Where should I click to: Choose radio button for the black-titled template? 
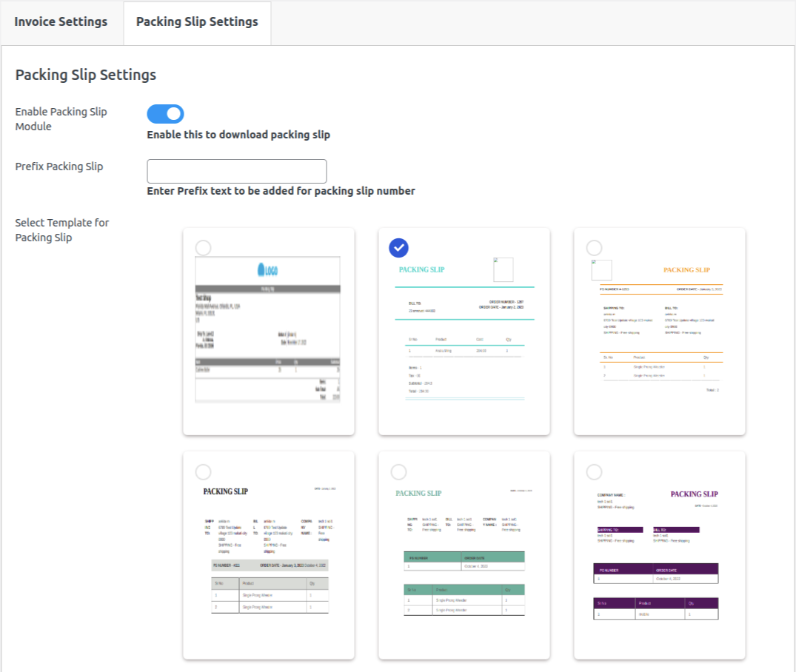(203, 471)
